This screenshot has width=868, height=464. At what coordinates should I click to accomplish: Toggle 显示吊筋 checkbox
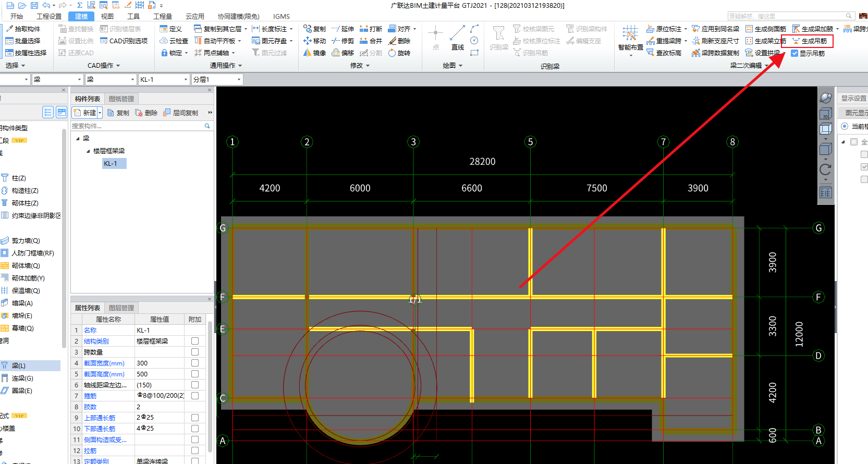(x=794, y=53)
